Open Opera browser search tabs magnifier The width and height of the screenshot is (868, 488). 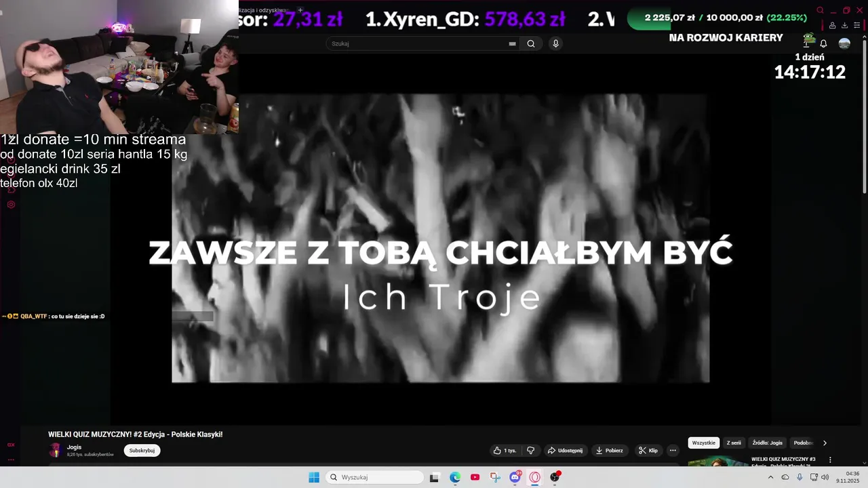[820, 10]
